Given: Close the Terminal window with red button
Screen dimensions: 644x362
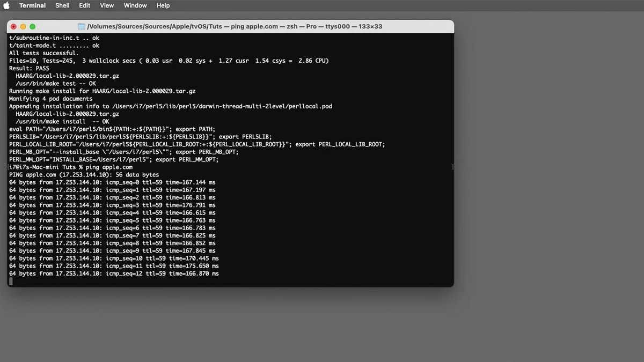Looking at the screenshot, I should click(x=14, y=26).
